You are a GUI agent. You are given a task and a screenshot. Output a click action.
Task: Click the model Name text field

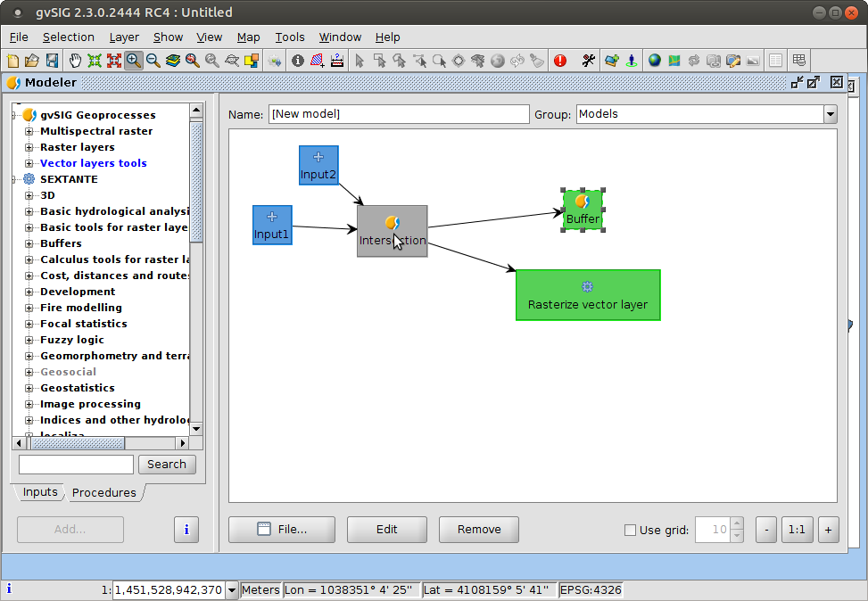click(398, 114)
